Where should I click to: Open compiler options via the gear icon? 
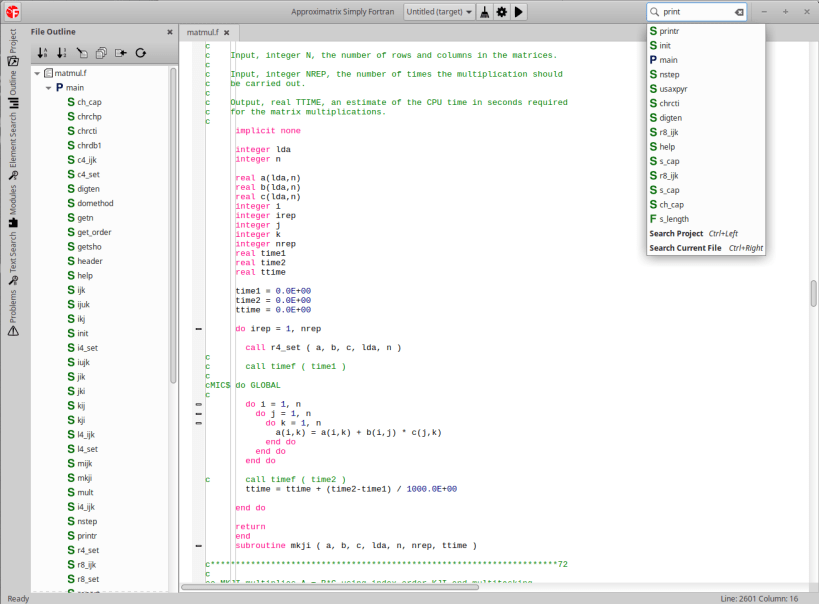click(x=502, y=11)
